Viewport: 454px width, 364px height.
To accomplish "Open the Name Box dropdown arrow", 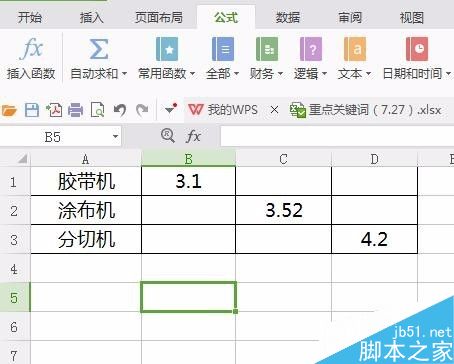I will coord(115,137).
